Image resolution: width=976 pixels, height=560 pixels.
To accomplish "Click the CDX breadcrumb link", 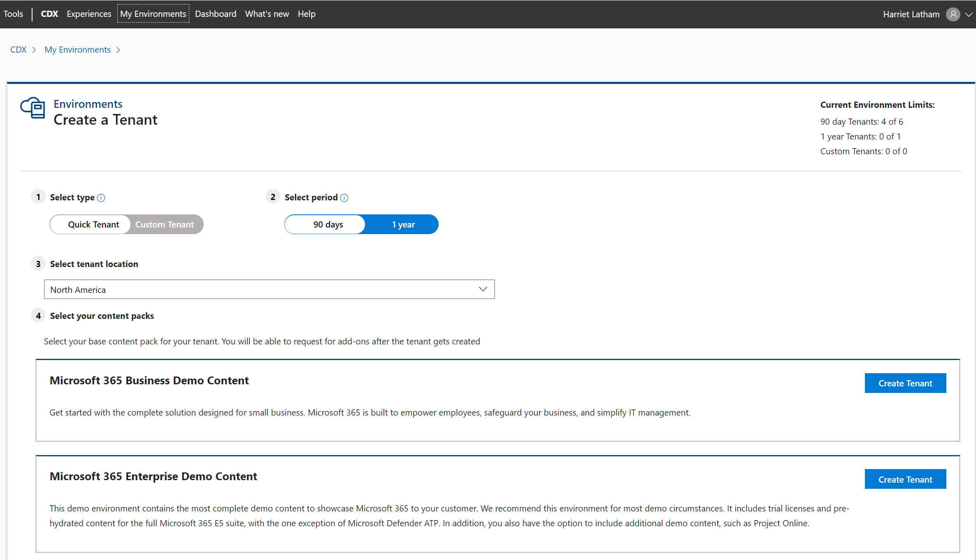I will (18, 50).
